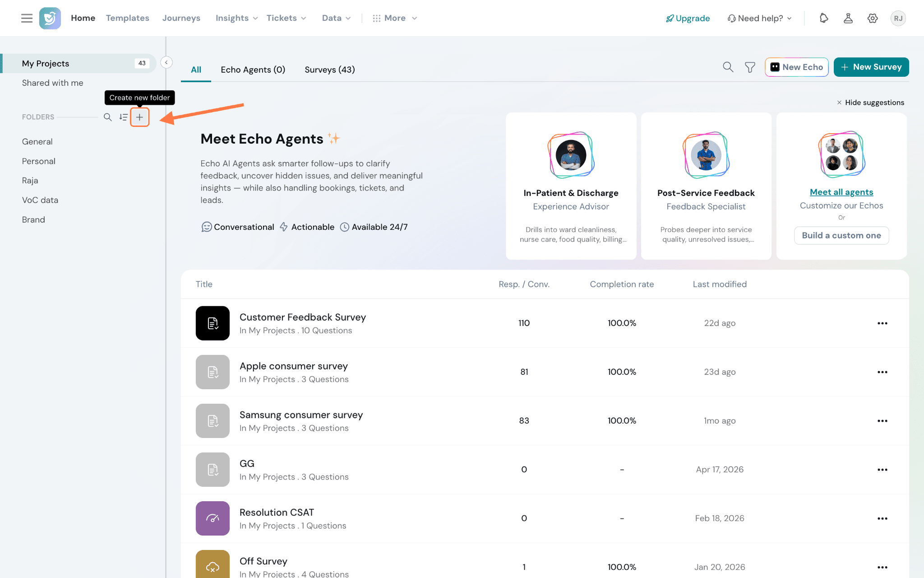The width and height of the screenshot is (924, 578).
Task: Click the GG survey icon thumbnail
Action: (213, 469)
